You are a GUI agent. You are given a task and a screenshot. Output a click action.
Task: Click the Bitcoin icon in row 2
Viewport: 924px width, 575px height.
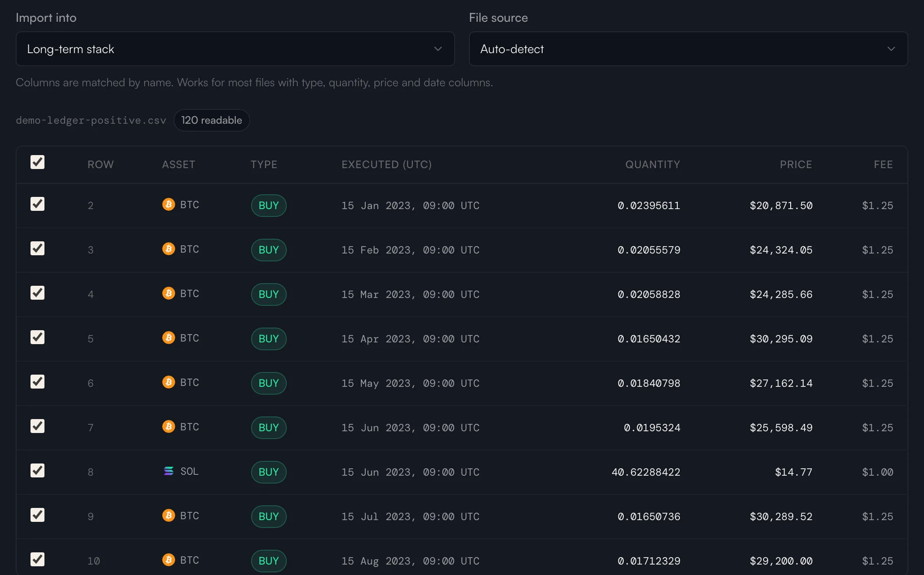pyautogui.click(x=169, y=204)
